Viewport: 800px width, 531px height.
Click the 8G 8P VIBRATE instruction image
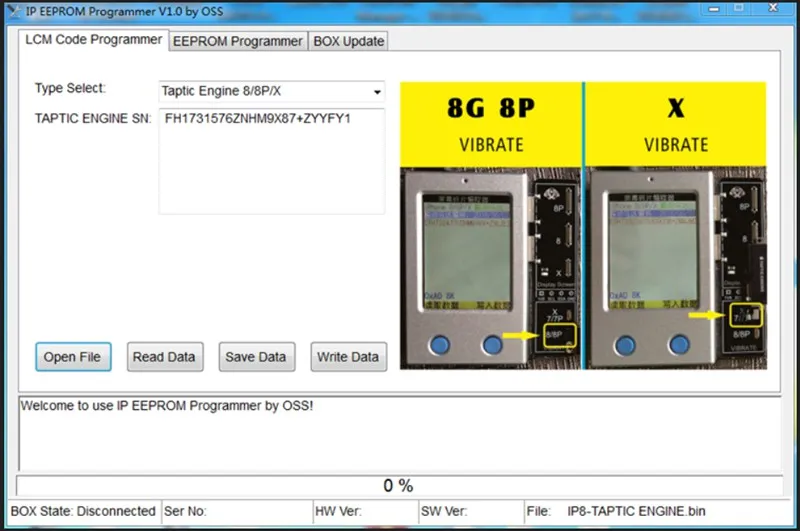click(491, 225)
